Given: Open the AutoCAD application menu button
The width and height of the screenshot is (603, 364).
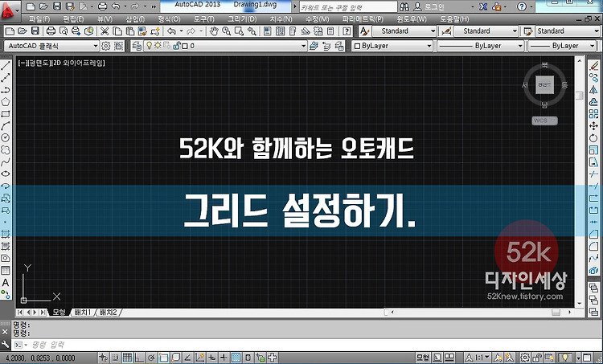Looking at the screenshot, I should 9,10.
